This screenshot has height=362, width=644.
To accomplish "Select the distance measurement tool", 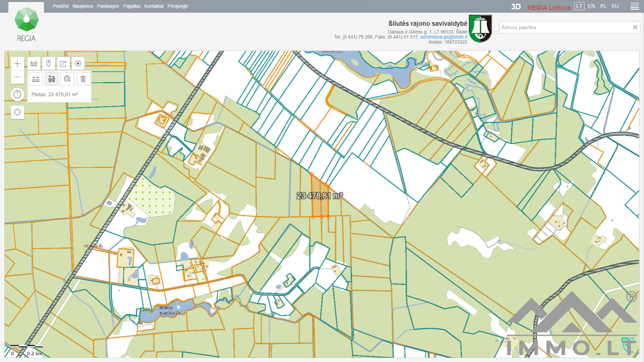I will 36,79.
